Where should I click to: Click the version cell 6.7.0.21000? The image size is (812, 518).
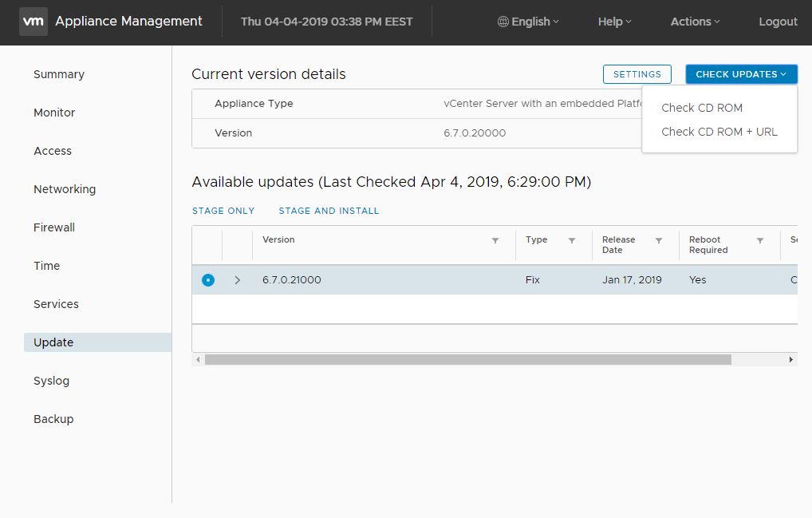(x=292, y=279)
